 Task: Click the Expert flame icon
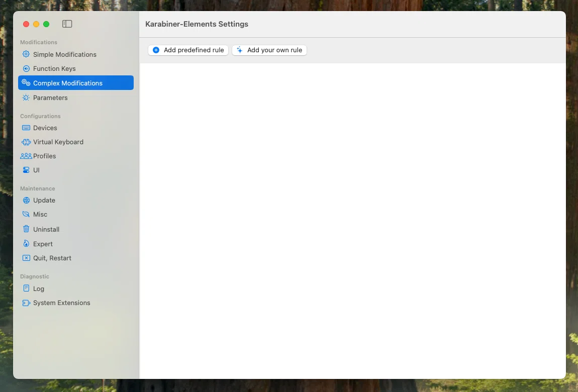26,244
